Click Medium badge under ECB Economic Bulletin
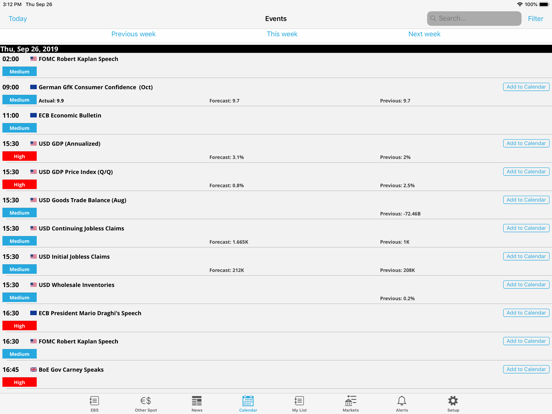552x414 pixels. click(19, 128)
